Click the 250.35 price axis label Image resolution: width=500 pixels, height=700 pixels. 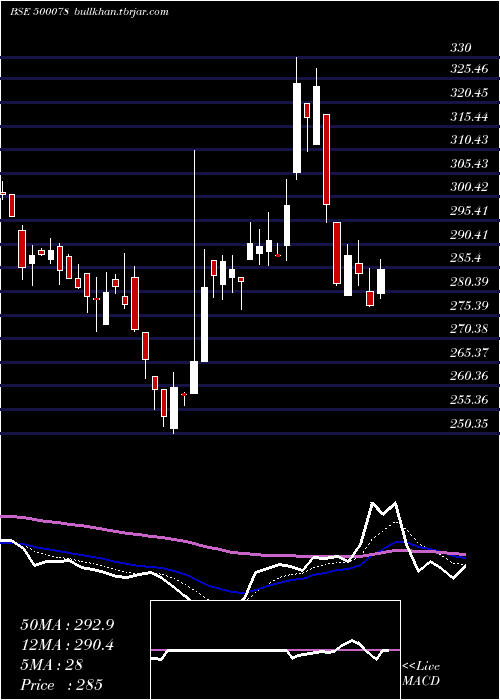click(469, 423)
